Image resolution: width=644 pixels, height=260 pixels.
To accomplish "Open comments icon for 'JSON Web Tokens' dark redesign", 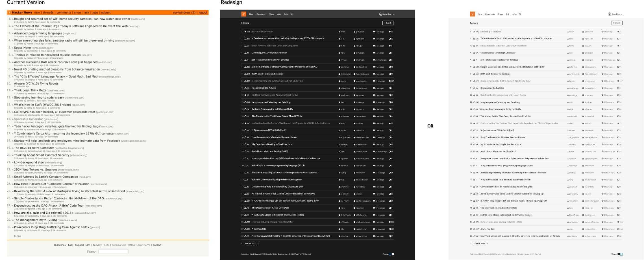I will (x=390, y=74).
